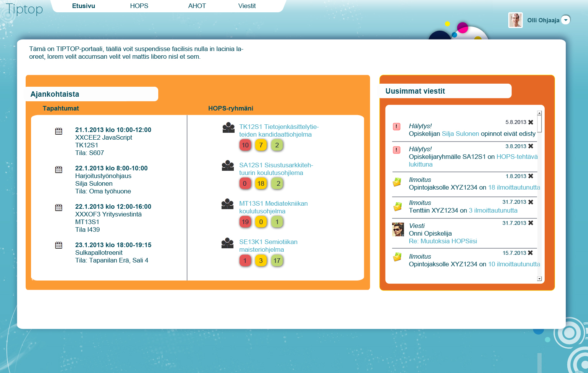This screenshot has width=588, height=373.
Task: Click the Uusimmat viestit panel title
Action: 415,91
